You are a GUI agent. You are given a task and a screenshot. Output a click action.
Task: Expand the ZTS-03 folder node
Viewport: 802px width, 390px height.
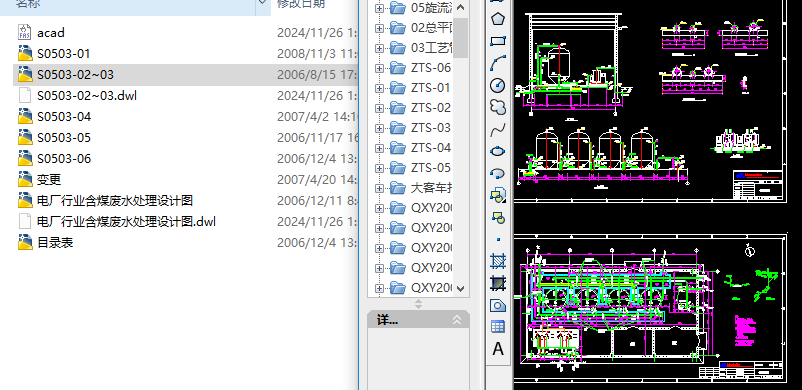point(379,128)
